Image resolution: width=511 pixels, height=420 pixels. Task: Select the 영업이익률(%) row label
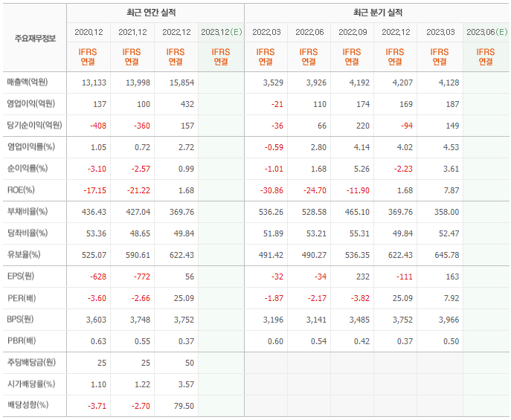pos(31,147)
